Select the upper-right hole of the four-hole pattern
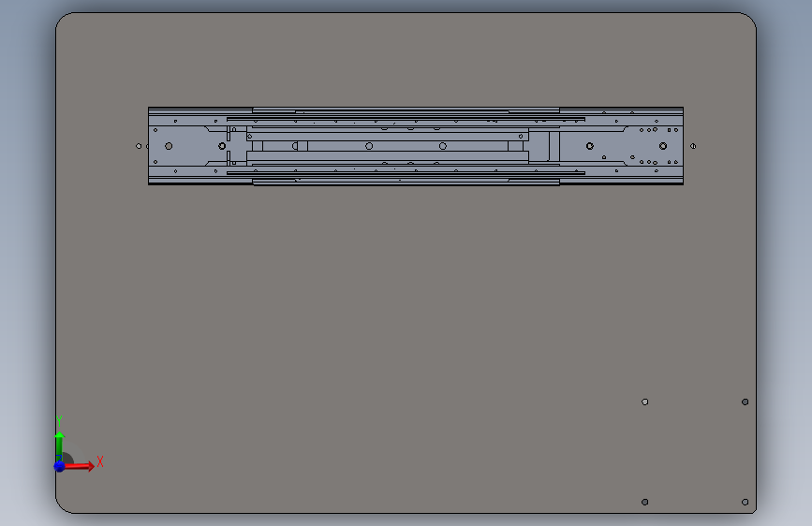The height and width of the screenshot is (526, 812). (x=745, y=402)
